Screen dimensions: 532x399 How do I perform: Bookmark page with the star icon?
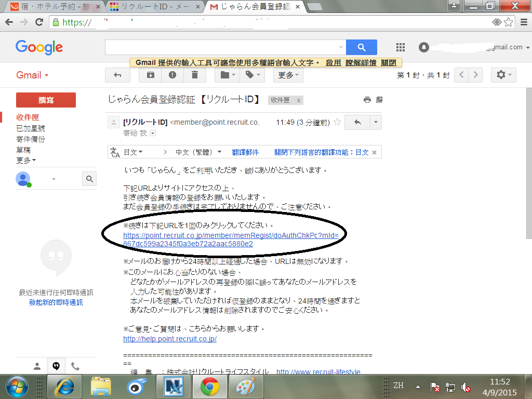click(x=508, y=22)
